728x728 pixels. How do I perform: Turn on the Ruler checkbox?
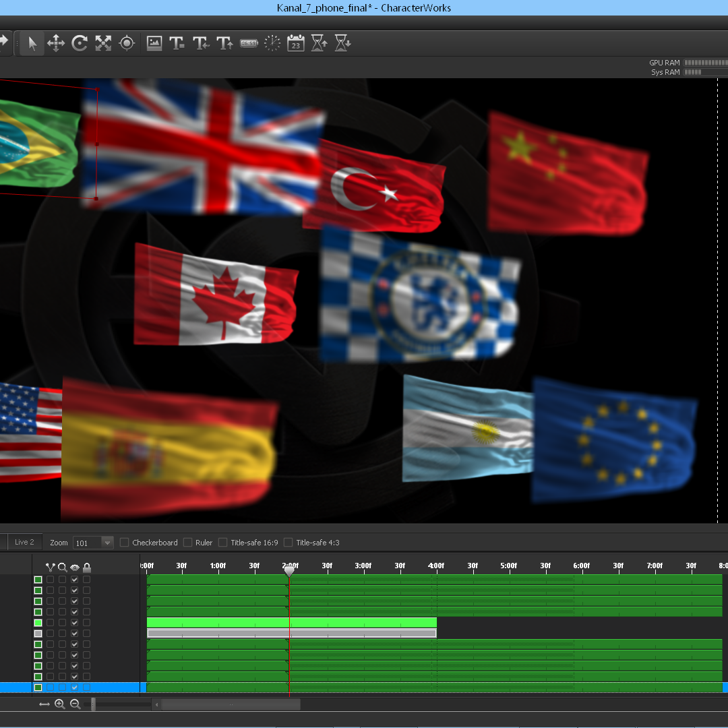click(x=188, y=543)
